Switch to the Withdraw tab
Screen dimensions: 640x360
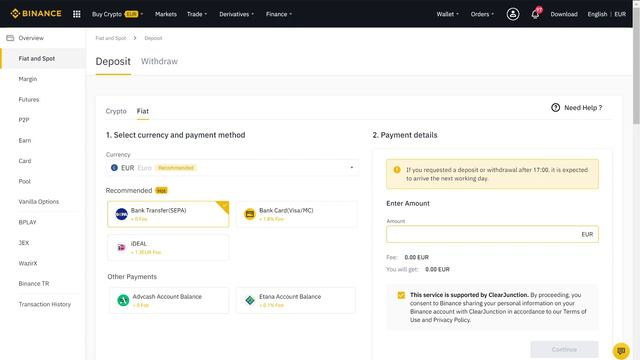[159, 61]
